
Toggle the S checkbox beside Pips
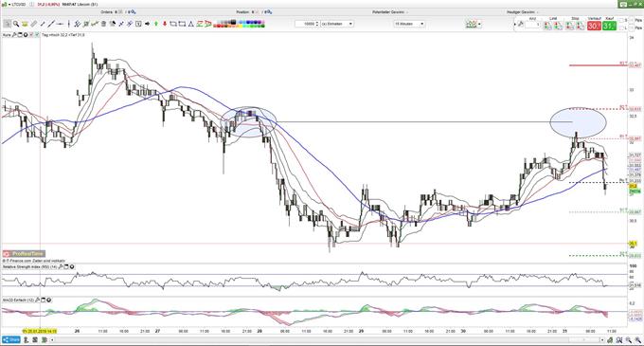tap(622, 20)
